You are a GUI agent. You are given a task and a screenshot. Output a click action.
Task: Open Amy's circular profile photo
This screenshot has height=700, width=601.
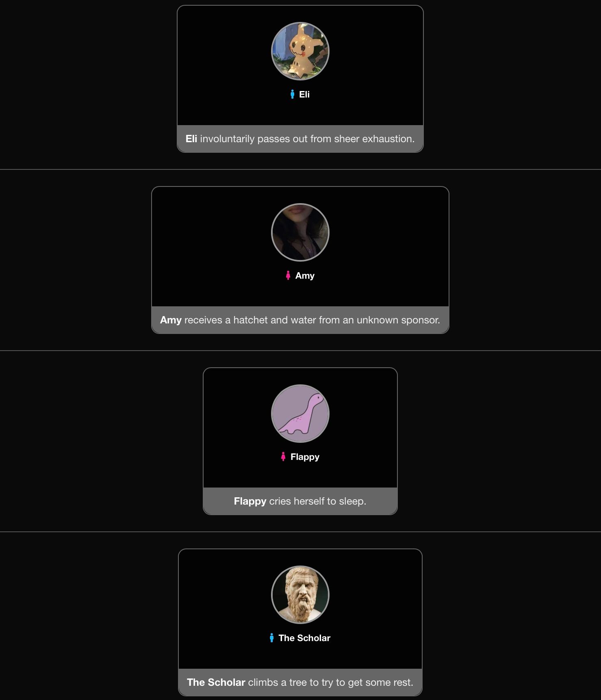(300, 232)
